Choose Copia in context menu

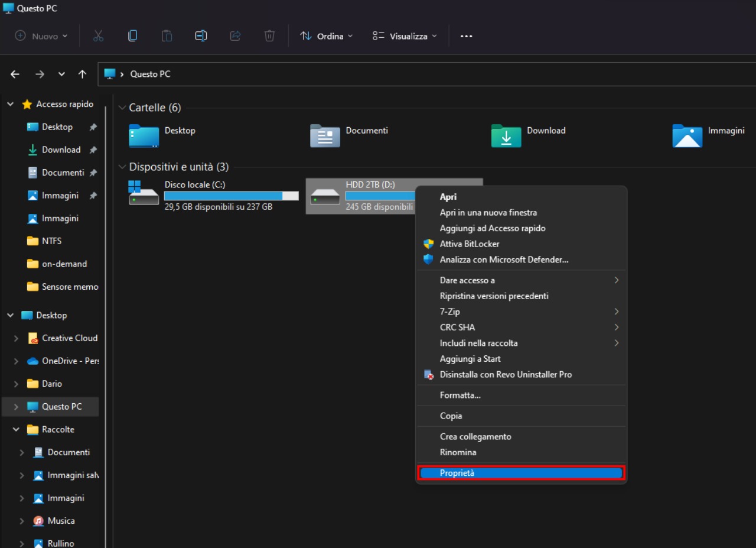[522, 416]
